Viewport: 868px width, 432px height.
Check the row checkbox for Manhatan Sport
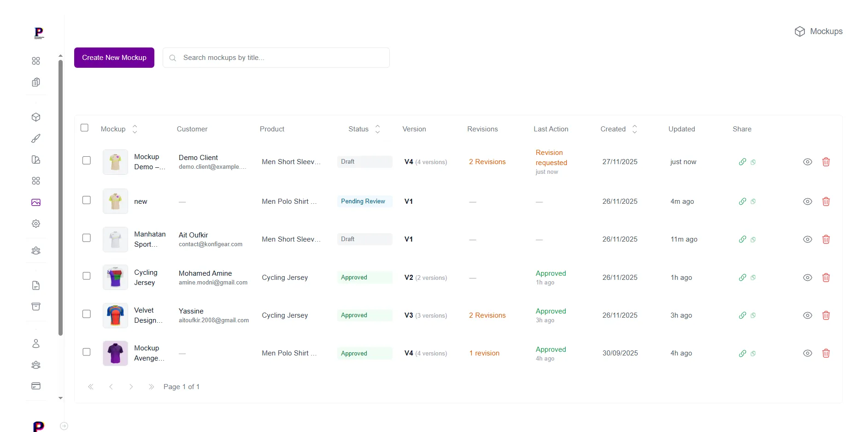[x=87, y=238]
